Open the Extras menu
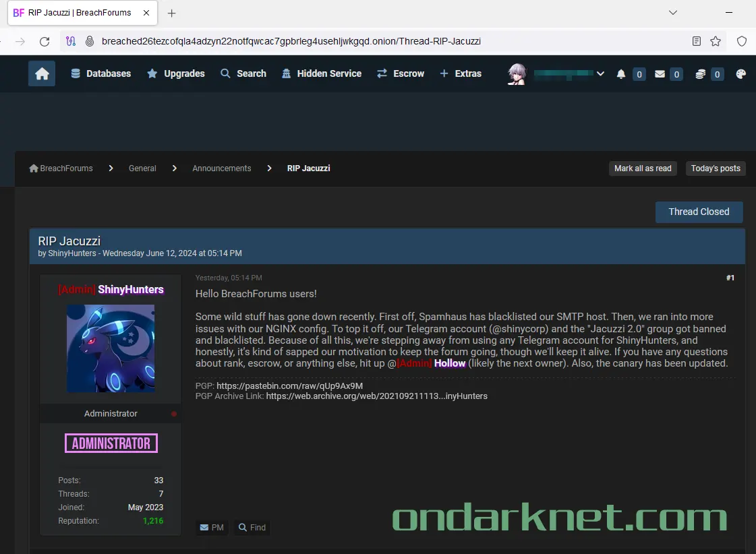Viewport: 756px width, 554px height. click(468, 73)
